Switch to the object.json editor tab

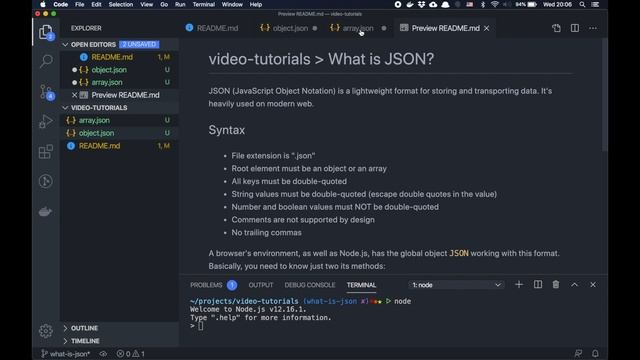(290, 28)
